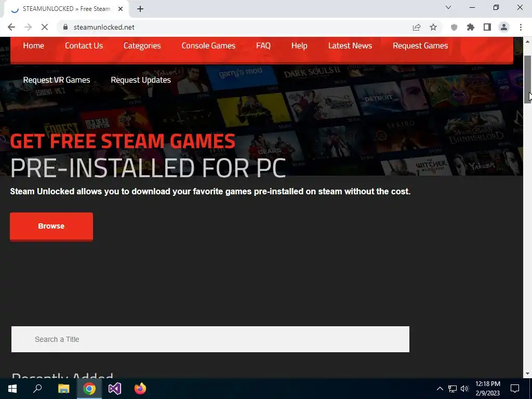Open the taskbar clock and date
The height and width of the screenshot is (399, 532).
pos(487,389)
